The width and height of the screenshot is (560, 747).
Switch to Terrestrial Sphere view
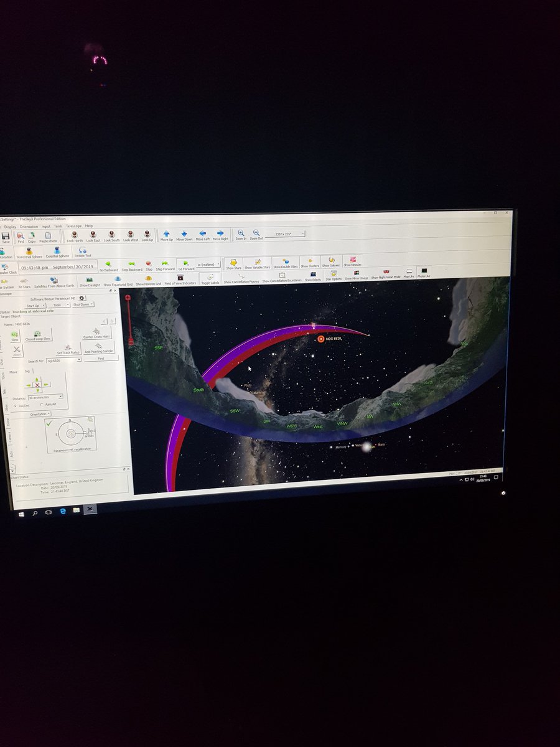click(29, 253)
